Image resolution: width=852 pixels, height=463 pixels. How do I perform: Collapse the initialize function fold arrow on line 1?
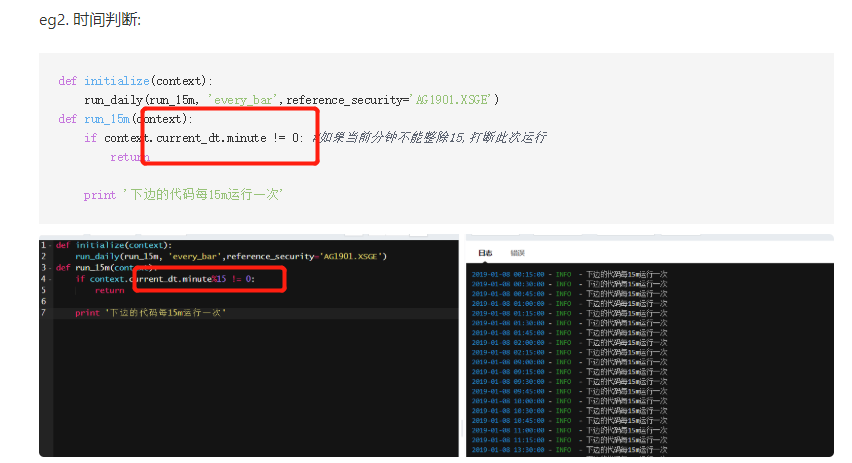coord(51,245)
